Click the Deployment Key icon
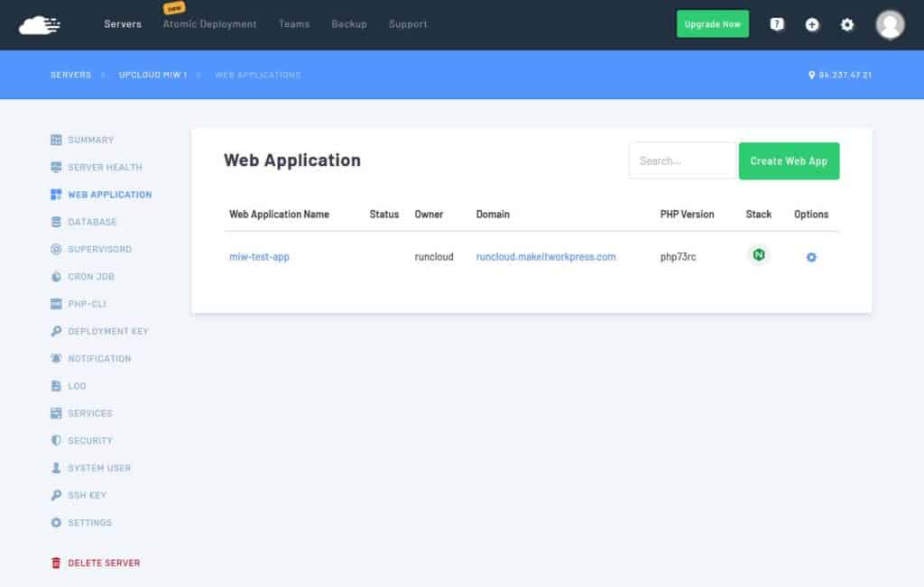 click(x=56, y=331)
